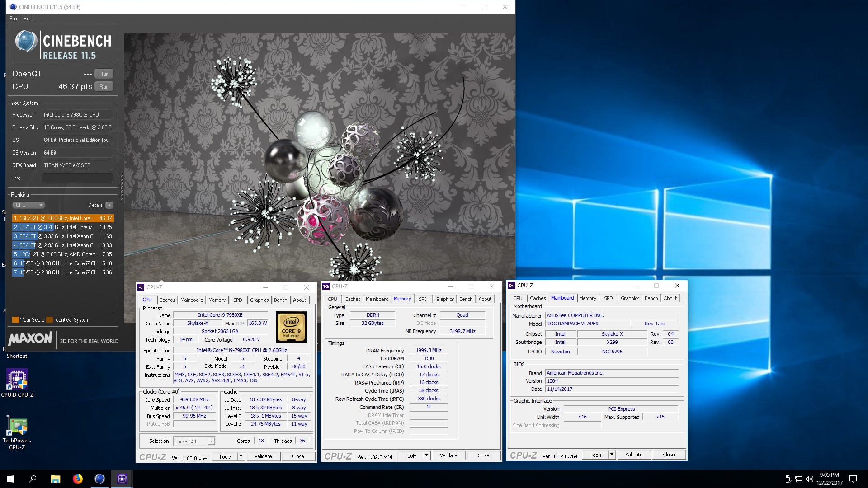Click Close button in CPU-Z Memory window
Image resolution: width=868 pixels, height=488 pixels.
point(483,455)
